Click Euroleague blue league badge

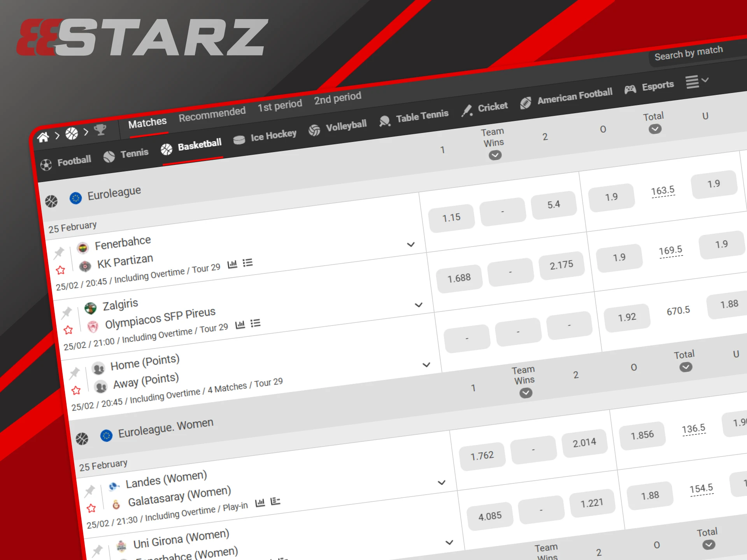click(x=75, y=198)
